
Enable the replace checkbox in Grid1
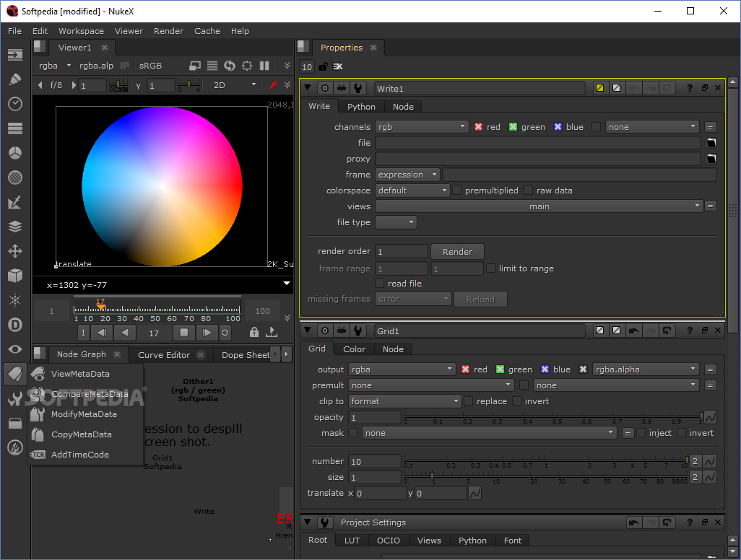[x=468, y=401]
